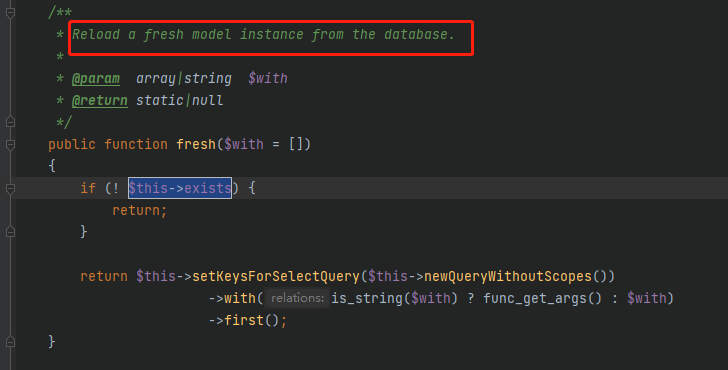This screenshot has width=728, height=370.
Task: Click the $with variable on the @param line
Action: click(268, 78)
